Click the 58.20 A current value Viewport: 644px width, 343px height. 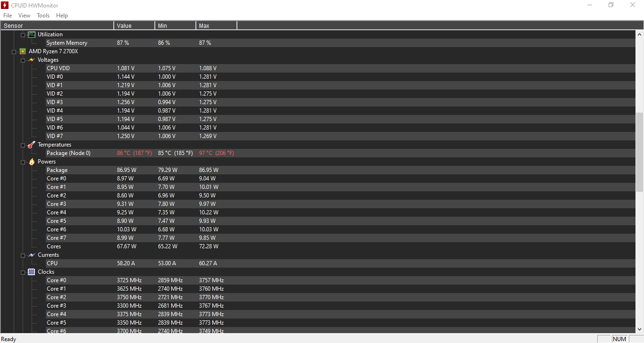click(x=126, y=263)
